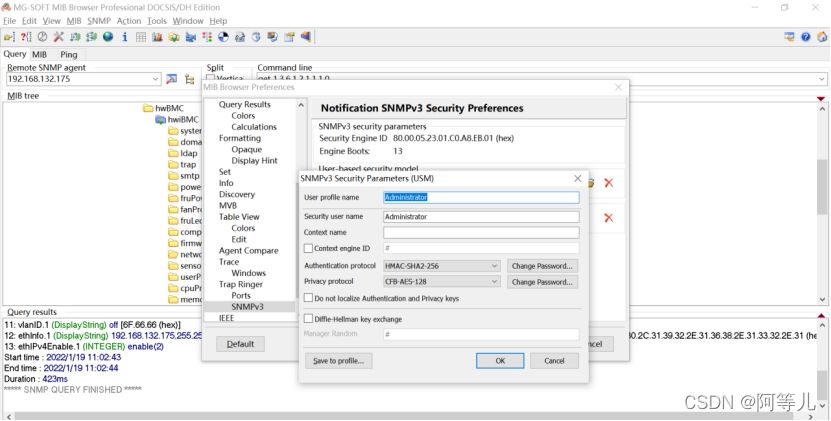Select Agent Compare in the preferences tree
The height and width of the screenshot is (421, 831).
(249, 250)
